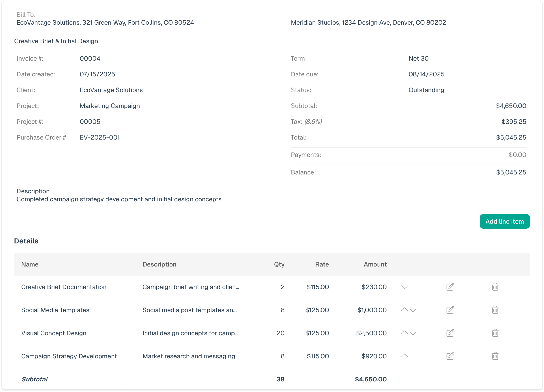Click the client name EcoVantage Solutions
544x392 pixels.
tap(111, 90)
